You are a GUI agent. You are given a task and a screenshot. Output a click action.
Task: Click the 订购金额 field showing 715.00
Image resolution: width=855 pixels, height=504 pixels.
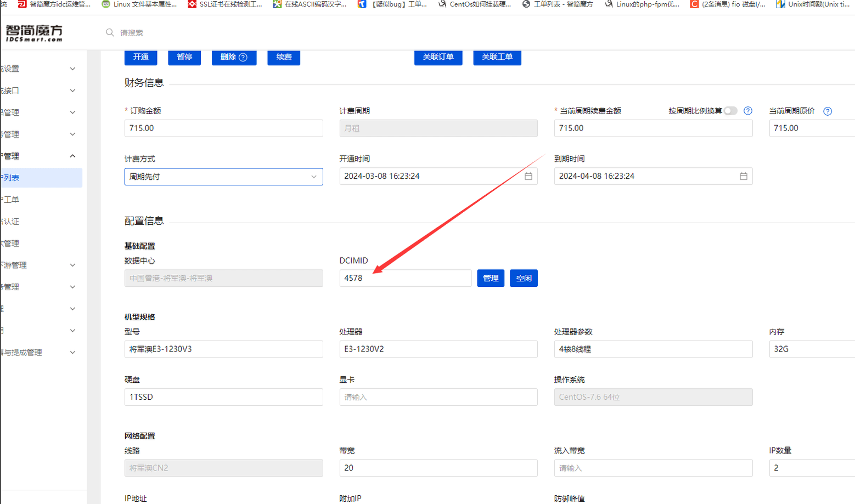click(x=223, y=128)
